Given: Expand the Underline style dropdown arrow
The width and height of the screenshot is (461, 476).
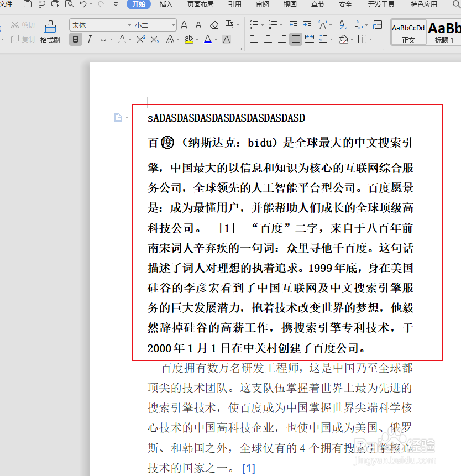Looking at the screenshot, I should tap(111, 40).
